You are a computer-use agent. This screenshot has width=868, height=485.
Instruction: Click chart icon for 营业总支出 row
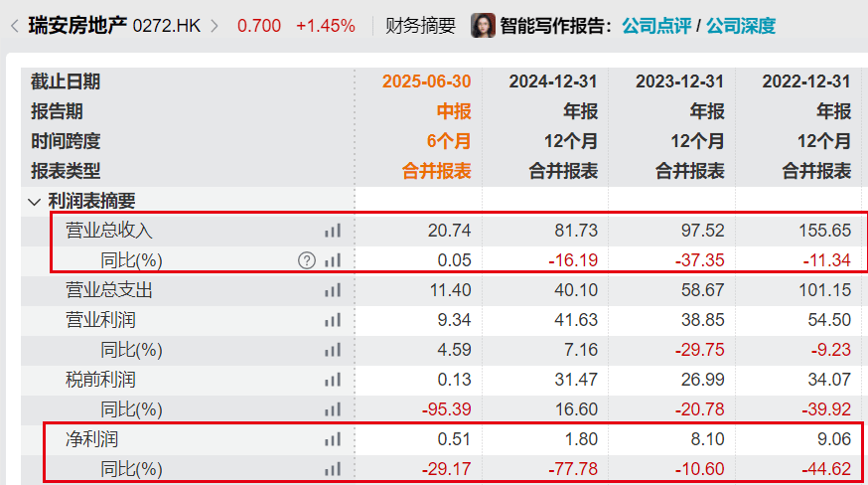click(x=332, y=290)
